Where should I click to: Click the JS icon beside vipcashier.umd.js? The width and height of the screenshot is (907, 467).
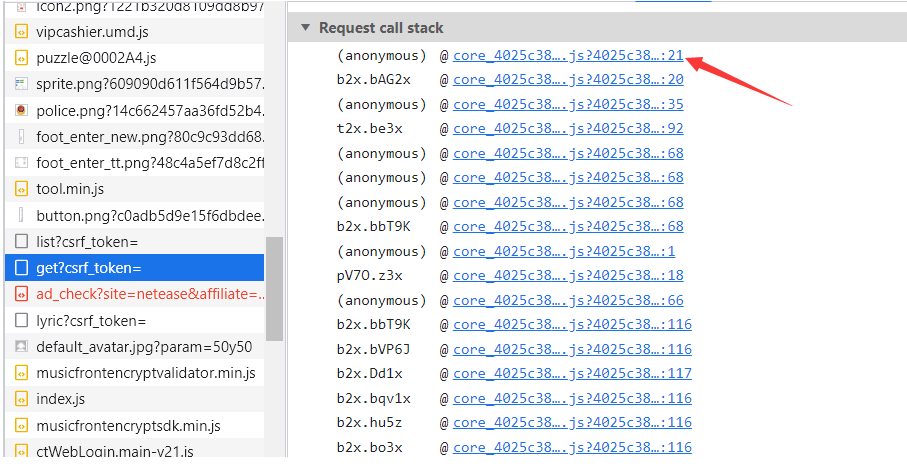click(21, 32)
